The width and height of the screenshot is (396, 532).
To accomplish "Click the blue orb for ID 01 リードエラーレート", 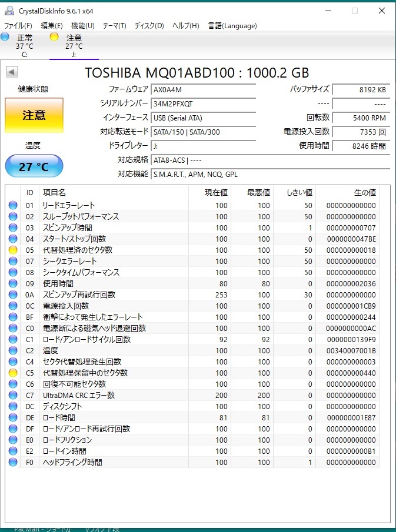I will click(x=13, y=205).
